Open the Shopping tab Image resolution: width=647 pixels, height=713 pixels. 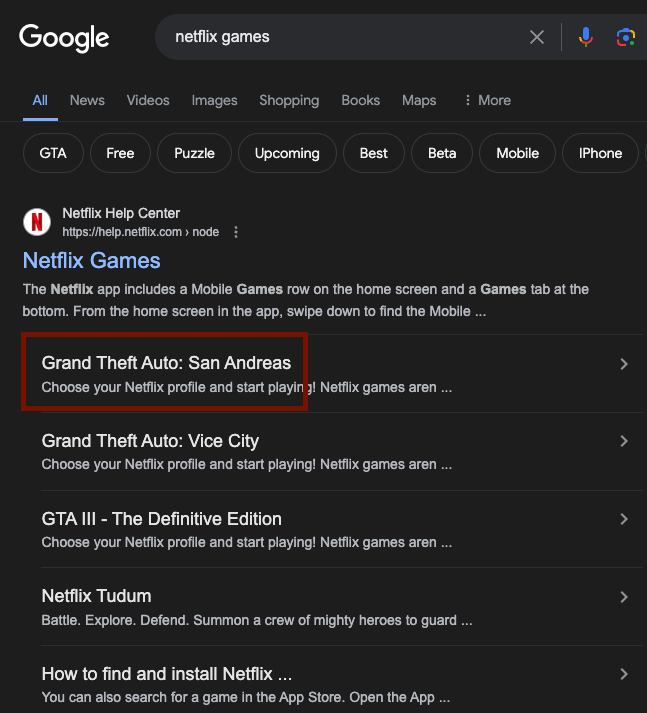289,100
